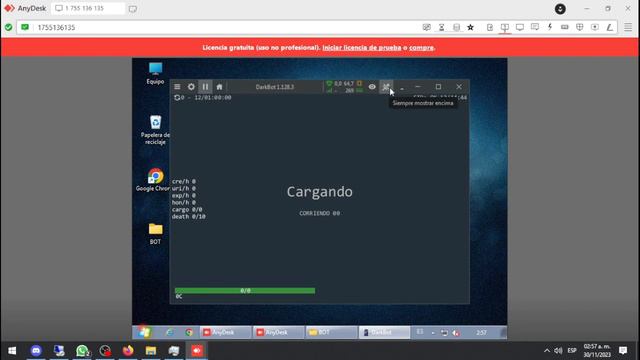
Task: Expand host system tray hidden icons chevron
Action: 547,351
